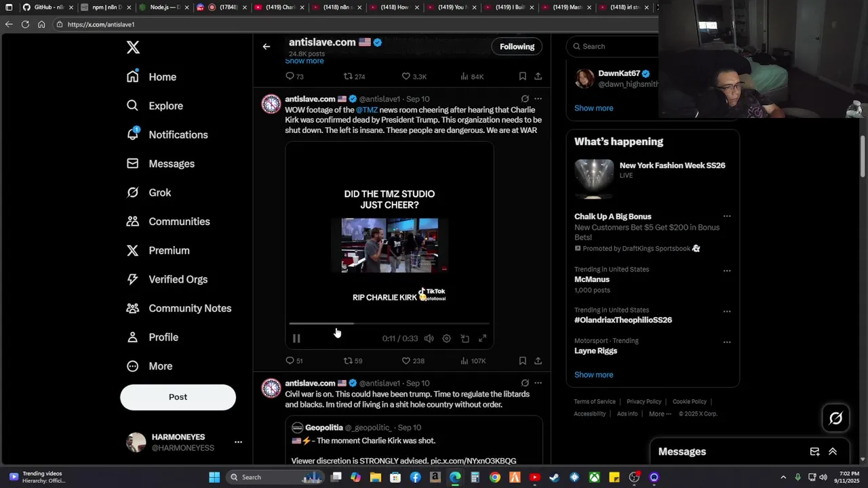Open Messages in left sidebar

click(160, 163)
